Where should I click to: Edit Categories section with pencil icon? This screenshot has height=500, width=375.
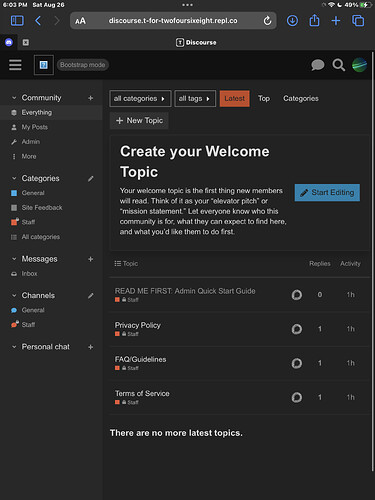90,179
